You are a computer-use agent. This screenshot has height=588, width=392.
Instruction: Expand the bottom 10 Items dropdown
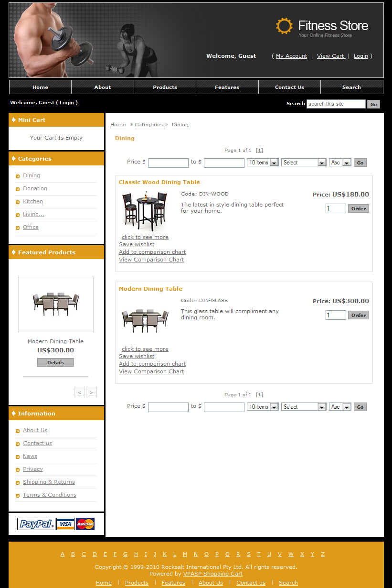(x=263, y=407)
